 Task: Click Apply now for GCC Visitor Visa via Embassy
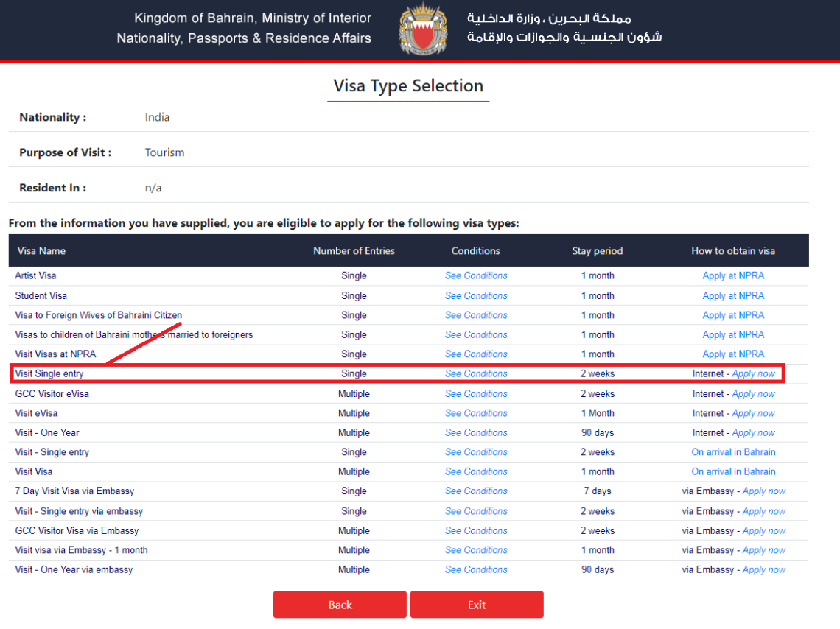[x=764, y=530]
